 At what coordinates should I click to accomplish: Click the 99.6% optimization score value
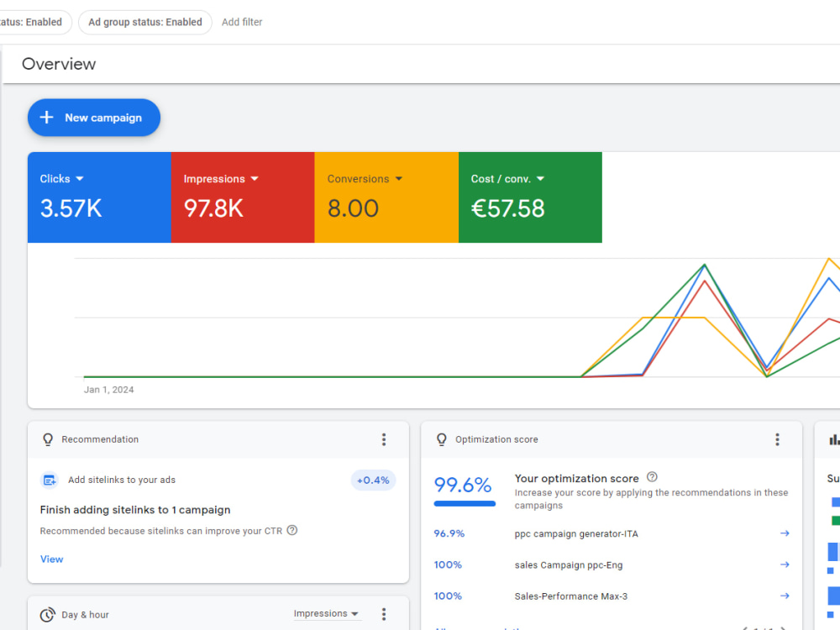(x=463, y=485)
